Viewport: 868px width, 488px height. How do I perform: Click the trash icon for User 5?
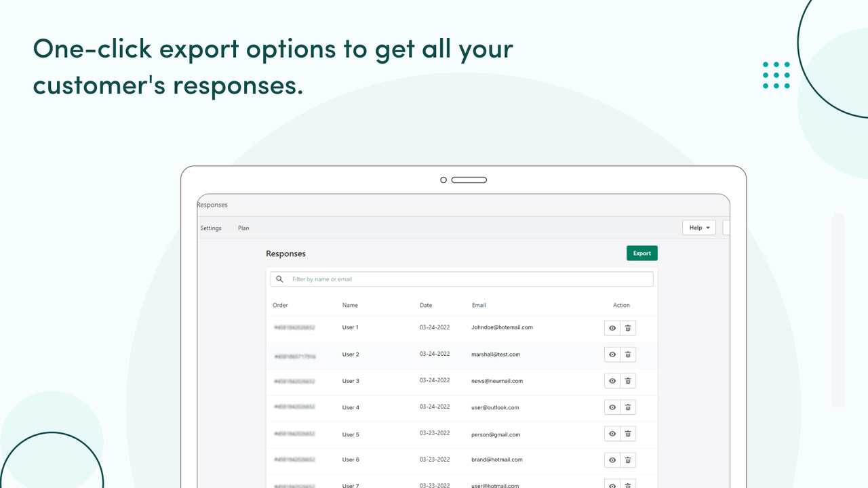coord(628,433)
